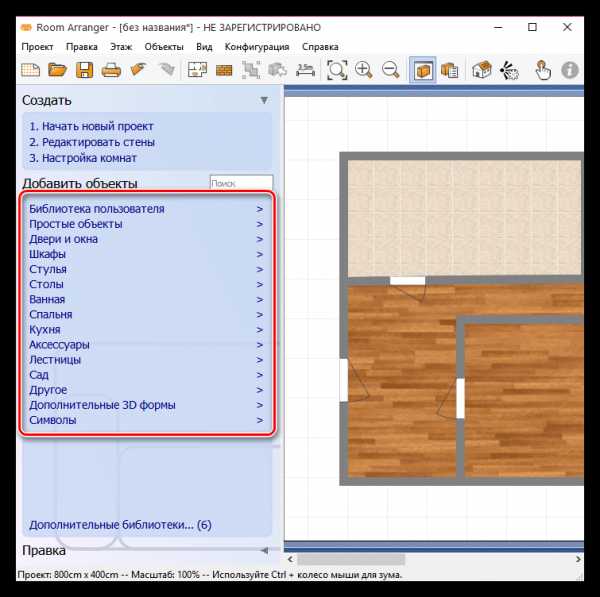Expand the Кухня object category
The image size is (600, 597).
coord(45,329)
